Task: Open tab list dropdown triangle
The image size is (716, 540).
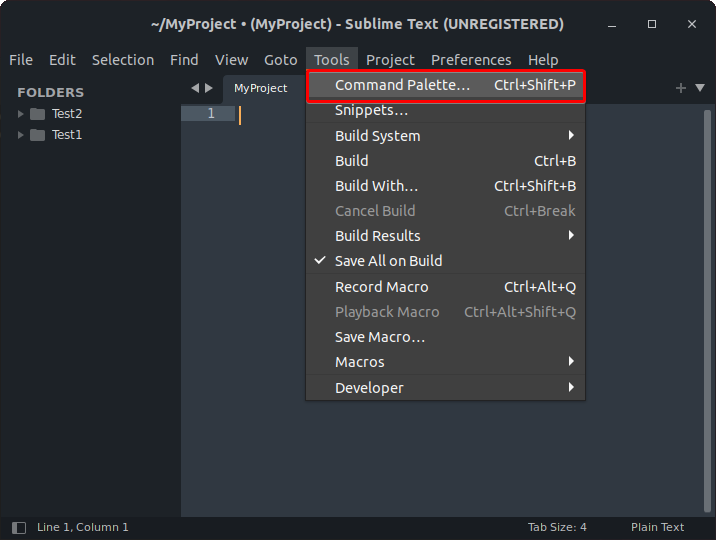Action: (700, 88)
